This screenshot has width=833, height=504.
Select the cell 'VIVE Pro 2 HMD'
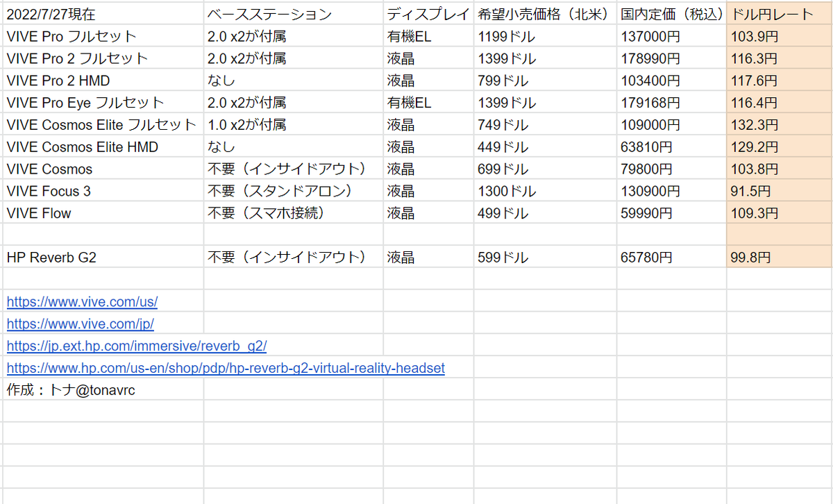(102, 81)
